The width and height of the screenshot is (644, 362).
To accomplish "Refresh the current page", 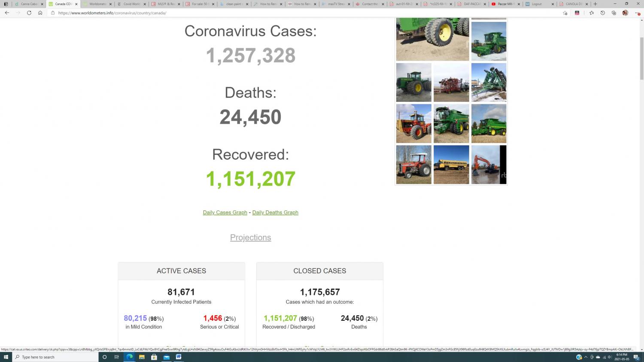I will [x=29, y=13].
